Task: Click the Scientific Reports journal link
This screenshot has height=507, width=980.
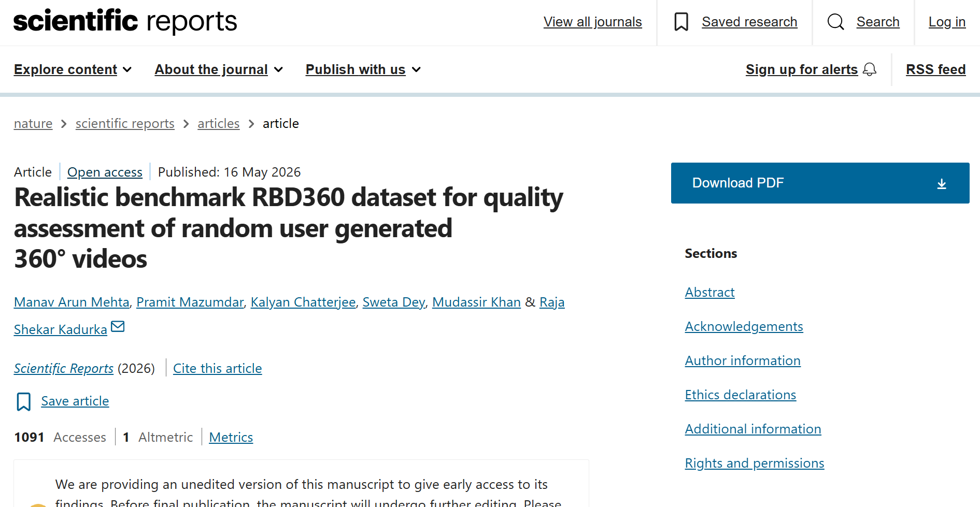Action: 64,368
